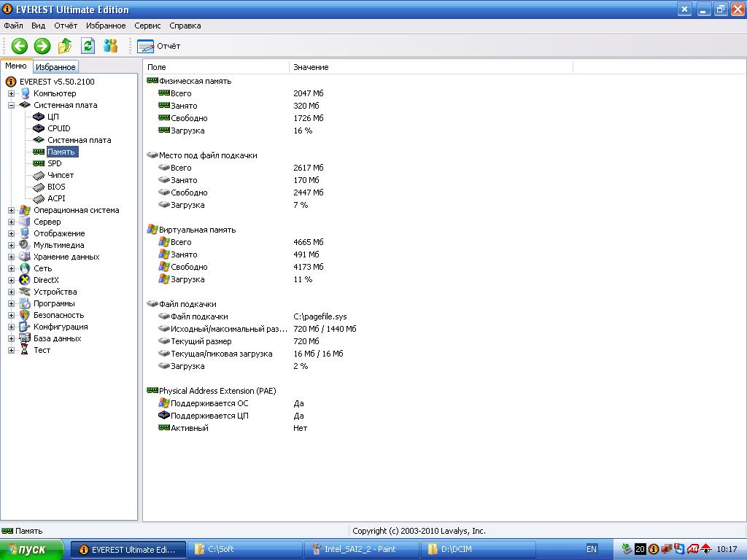This screenshot has width=747, height=560.
Task: Open the Вид menu
Action: (38, 26)
